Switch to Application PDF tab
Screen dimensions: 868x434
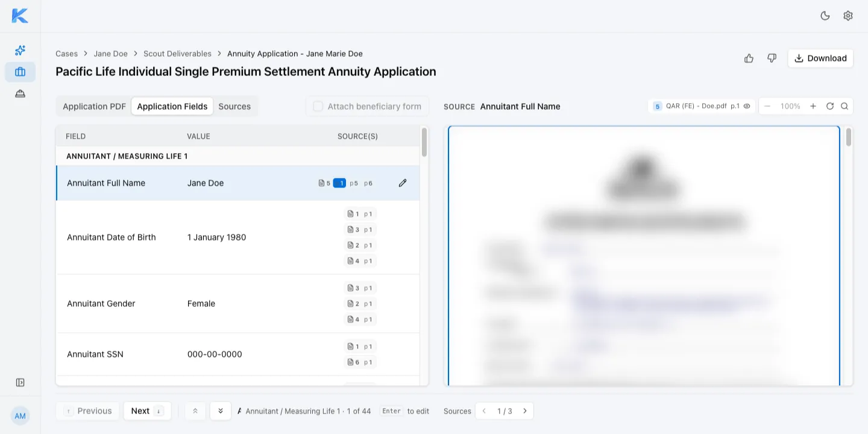[x=94, y=106]
